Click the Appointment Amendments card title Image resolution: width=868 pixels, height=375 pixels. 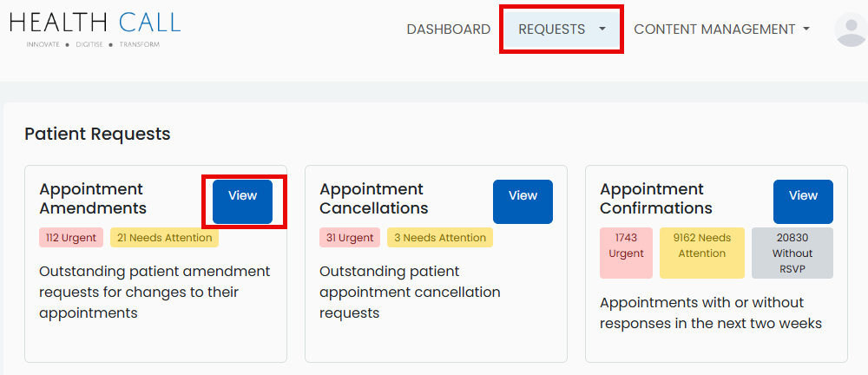(x=93, y=199)
